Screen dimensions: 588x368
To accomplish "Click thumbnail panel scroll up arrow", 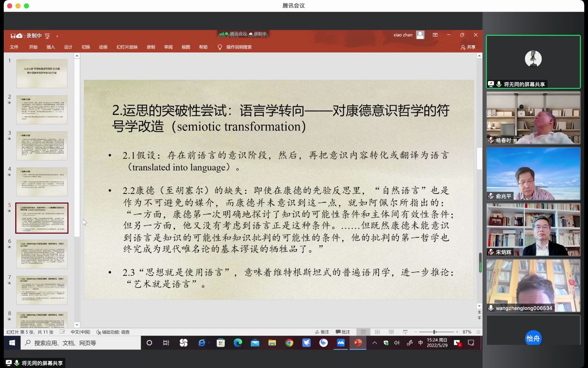I will point(77,56).
